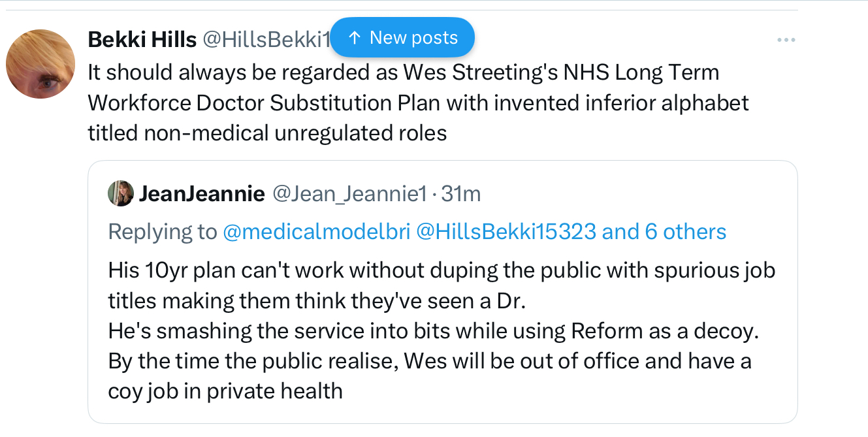Open the @HillsBekki15323 mention
The height and width of the screenshot is (437, 868).
coord(506,231)
